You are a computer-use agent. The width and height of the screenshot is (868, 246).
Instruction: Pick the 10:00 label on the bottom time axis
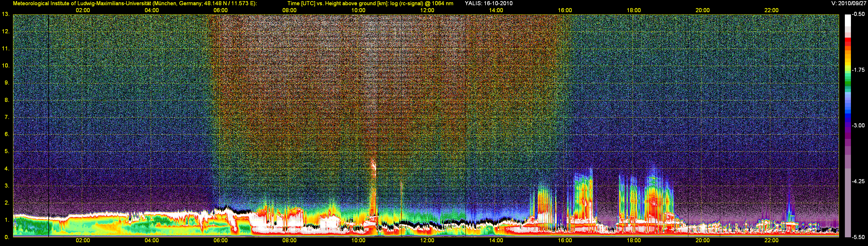[358, 240]
